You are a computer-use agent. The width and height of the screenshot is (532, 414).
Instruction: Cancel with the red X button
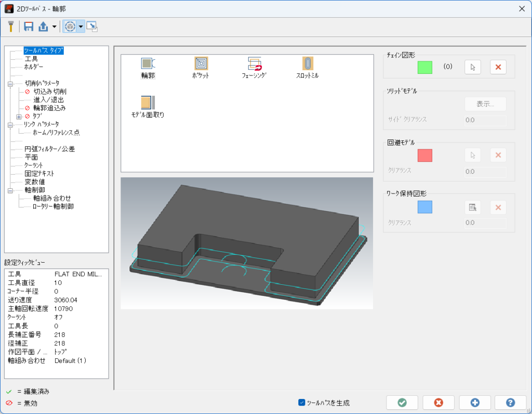(438, 403)
